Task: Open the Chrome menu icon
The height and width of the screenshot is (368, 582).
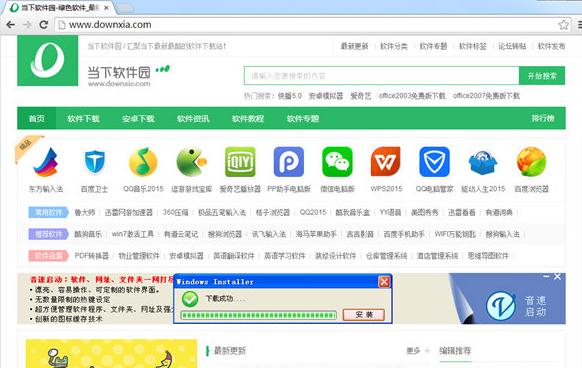Action: coord(579,25)
